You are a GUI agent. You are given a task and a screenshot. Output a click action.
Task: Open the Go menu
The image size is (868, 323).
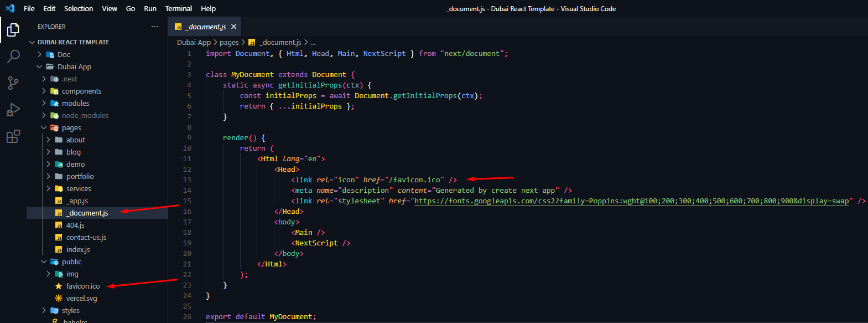(x=131, y=8)
